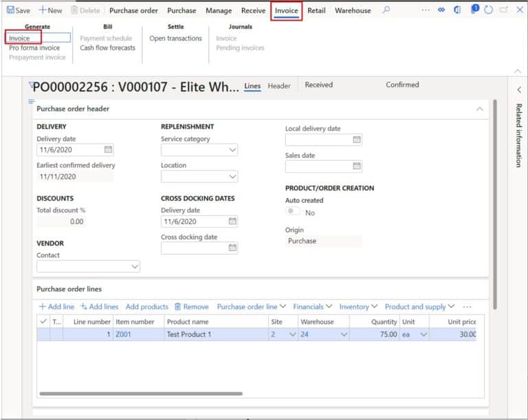Open calendar for cross docking Delivery date
The height and width of the screenshot is (420, 528).
[232, 221]
